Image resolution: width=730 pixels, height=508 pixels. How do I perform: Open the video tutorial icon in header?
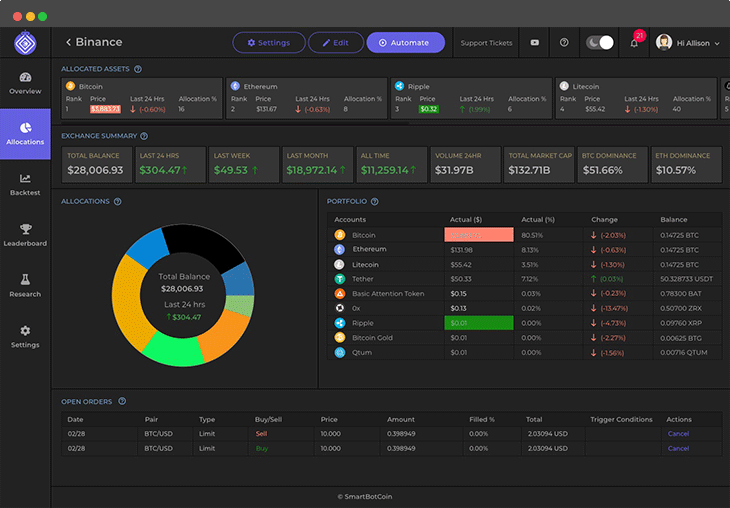534,42
